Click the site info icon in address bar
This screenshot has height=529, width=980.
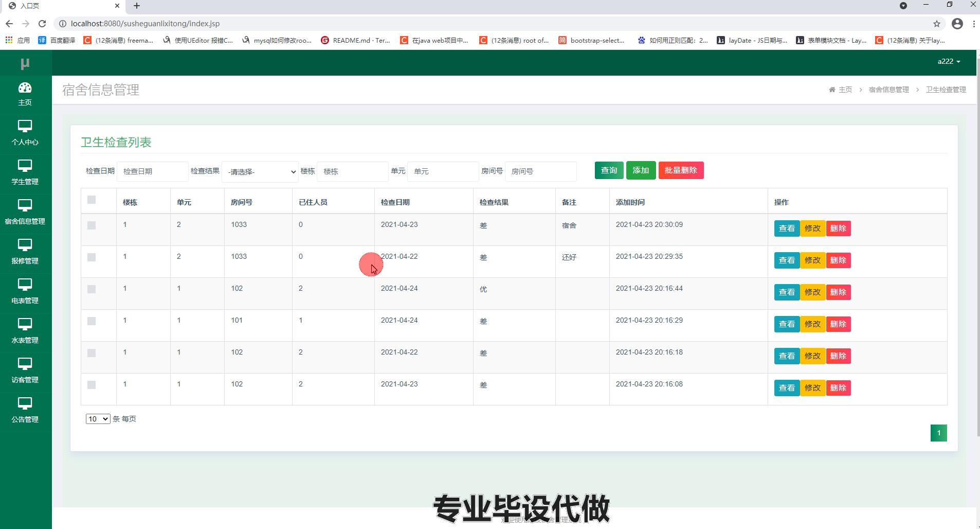coord(63,24)
